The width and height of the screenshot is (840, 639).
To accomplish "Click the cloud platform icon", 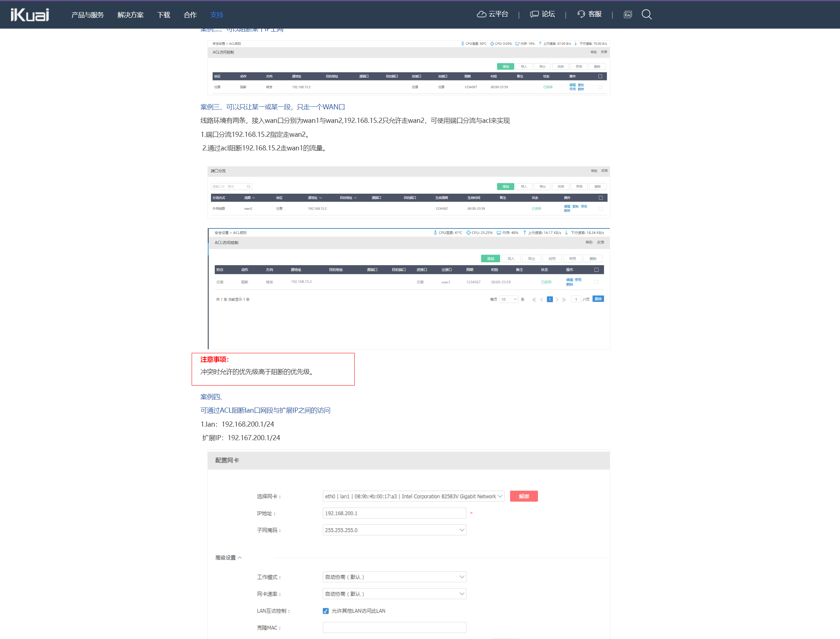I will 481,14.
